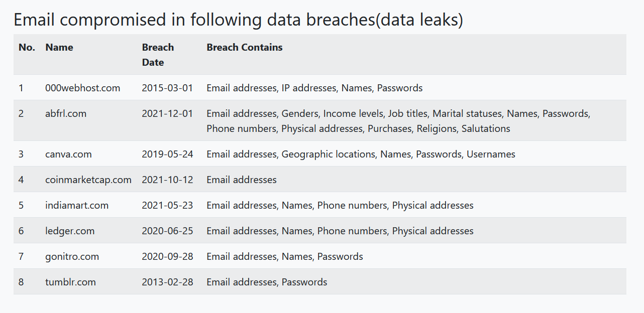This screenshot has width=644, height=313.
Task: Click the page heading about data breaches
Action: [x=238, y=20]
